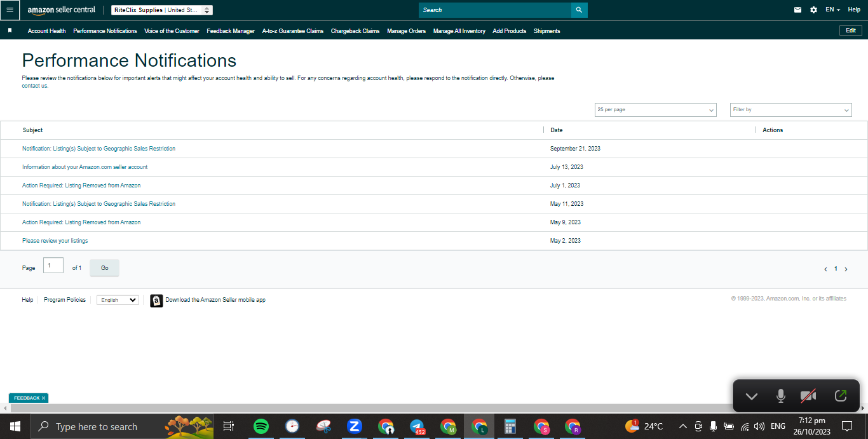Click the volume icon in system tray
This screenshot has height=439, width=868.
(x=759, y=426)
